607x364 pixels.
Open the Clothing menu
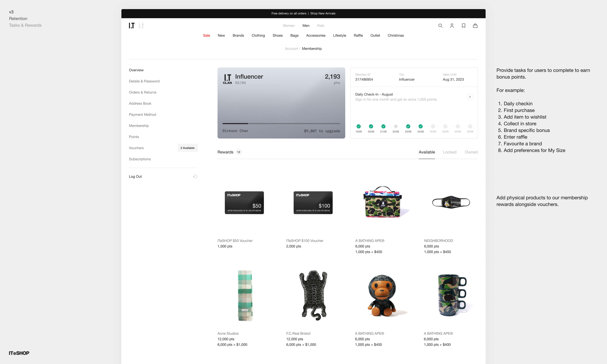click(x=258, y=35)
